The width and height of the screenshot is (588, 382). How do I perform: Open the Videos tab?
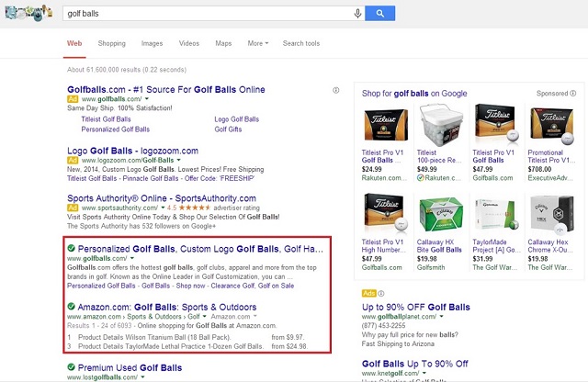[189, 43]
